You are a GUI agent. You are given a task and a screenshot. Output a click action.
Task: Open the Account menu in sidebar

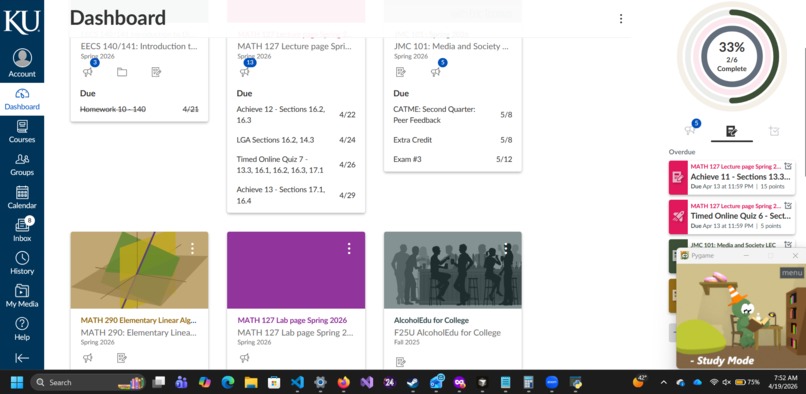[22, 63]
